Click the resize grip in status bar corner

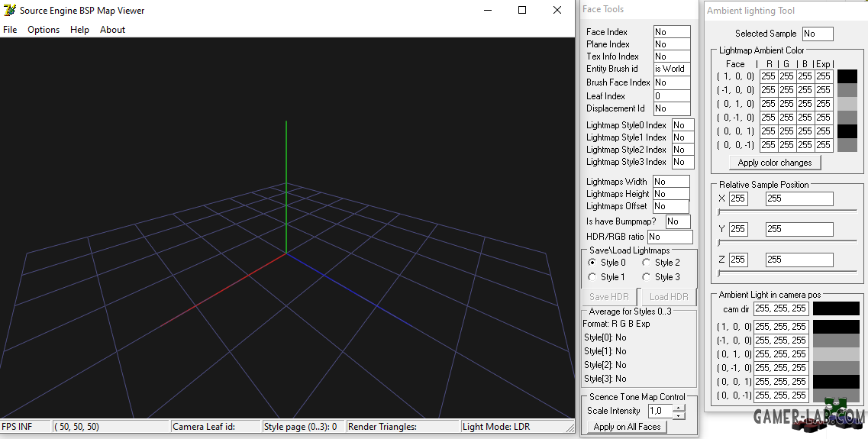click(570, 428)
